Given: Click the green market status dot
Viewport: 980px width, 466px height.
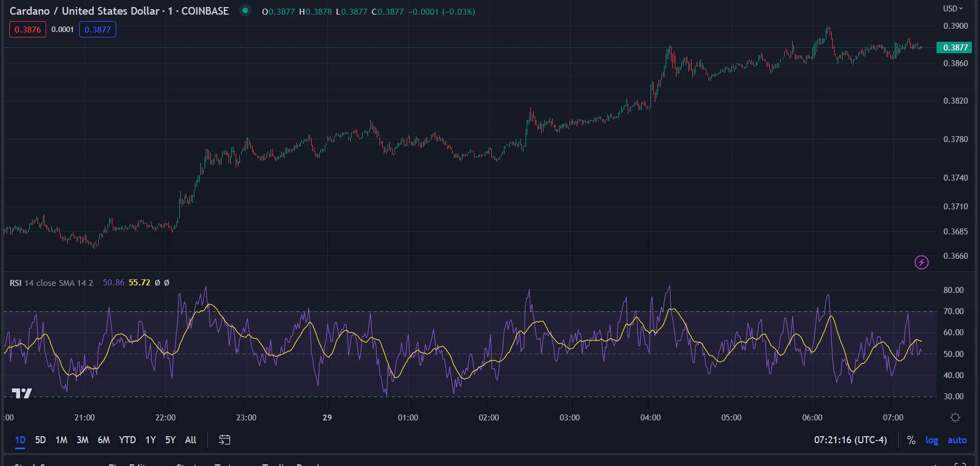Looking at the screenshot, I should 245,11.
